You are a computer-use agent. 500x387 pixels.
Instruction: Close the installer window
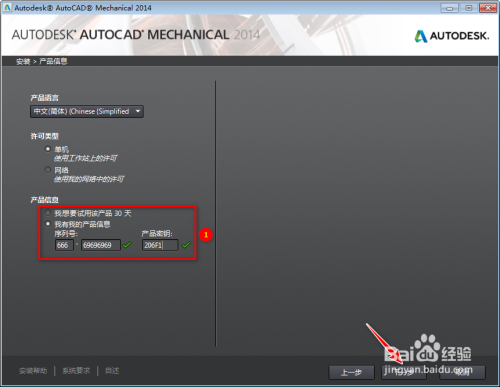488,8
